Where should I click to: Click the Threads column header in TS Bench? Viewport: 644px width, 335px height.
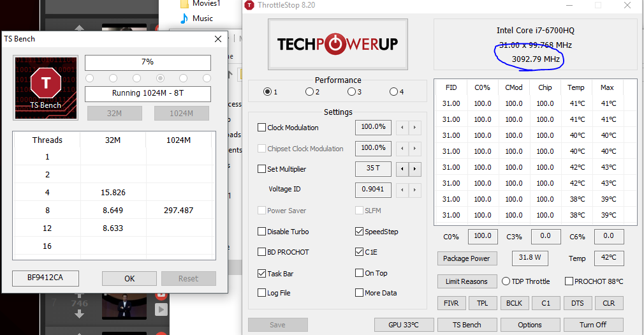click(x=47, y=140)
